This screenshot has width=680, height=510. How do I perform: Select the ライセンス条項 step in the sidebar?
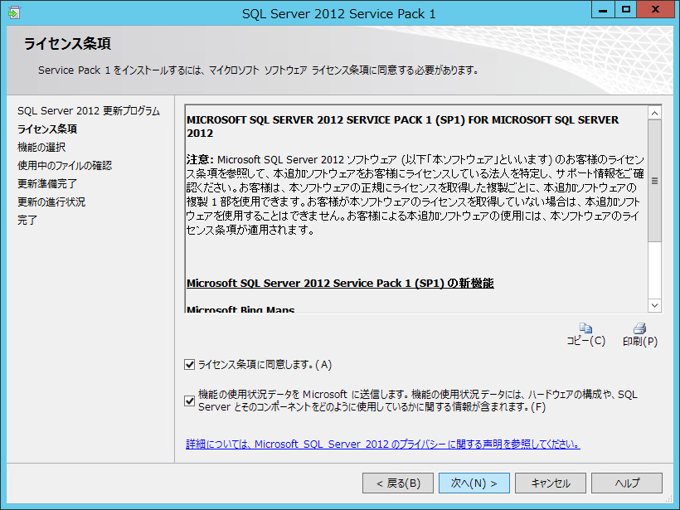(x=47, y=129)
